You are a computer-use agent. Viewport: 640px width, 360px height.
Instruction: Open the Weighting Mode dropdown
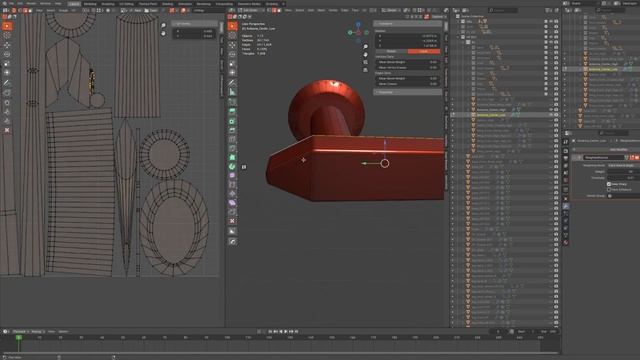[623, 166]
